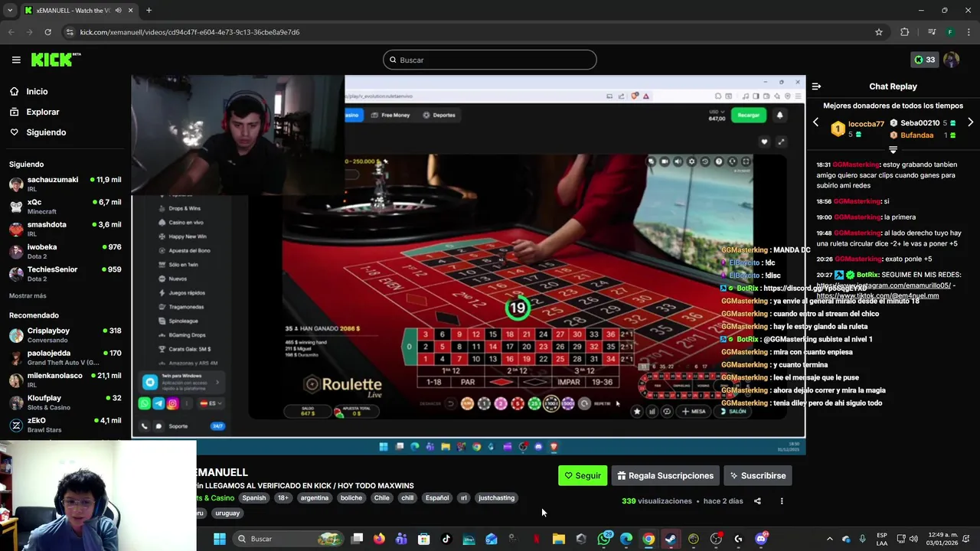Open the TechiesSenior channel
Screen dimensions: 980x551
(x=65, y=274)
